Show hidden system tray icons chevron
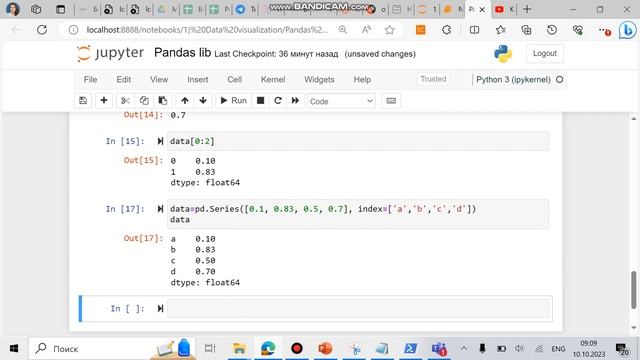The width and height of the screenshot is (640, 360). click(x=464, y=349)
